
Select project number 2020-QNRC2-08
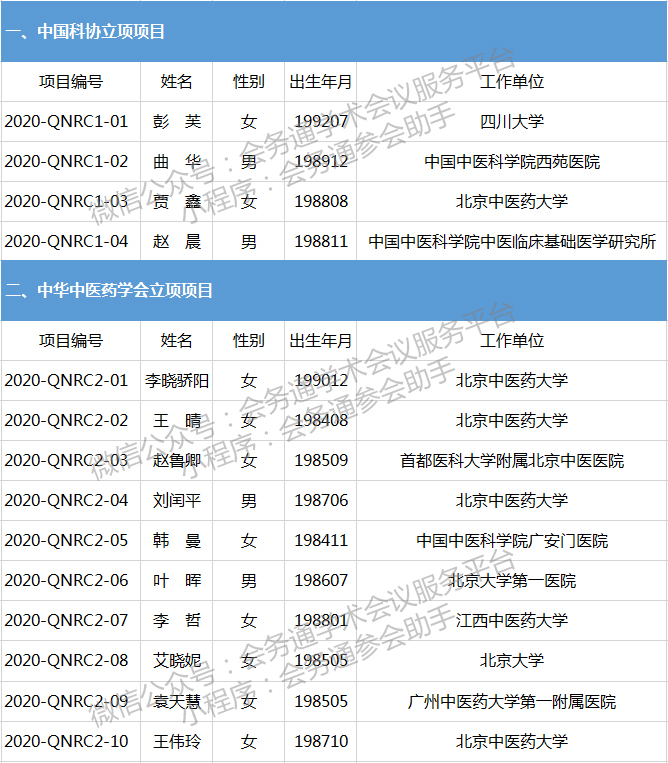pyautogui.click(x=67, y=660)
